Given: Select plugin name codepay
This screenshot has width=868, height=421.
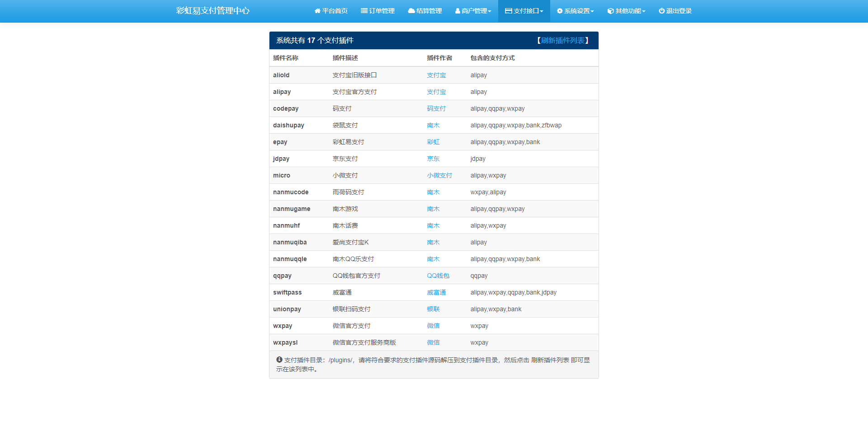Looking at the screenshot, I should pos(286,109).
